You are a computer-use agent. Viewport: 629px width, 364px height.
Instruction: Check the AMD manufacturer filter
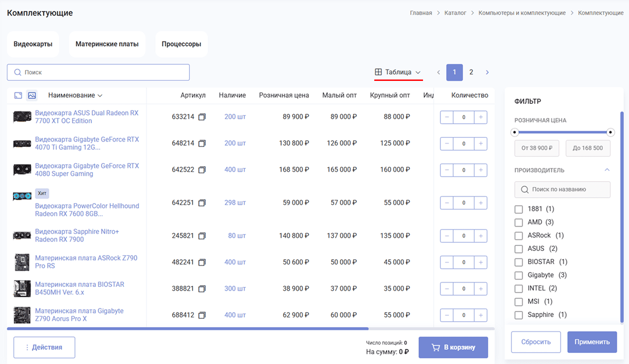pos(519,222)
